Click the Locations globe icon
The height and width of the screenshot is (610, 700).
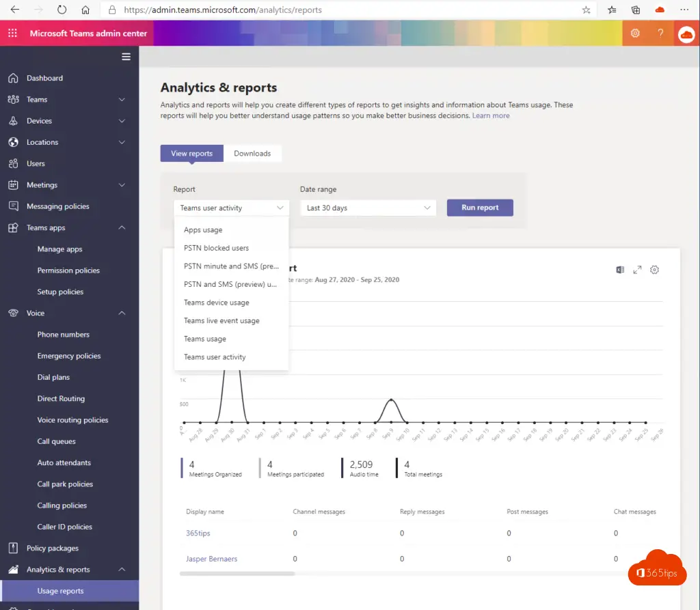tap(14, 142)
